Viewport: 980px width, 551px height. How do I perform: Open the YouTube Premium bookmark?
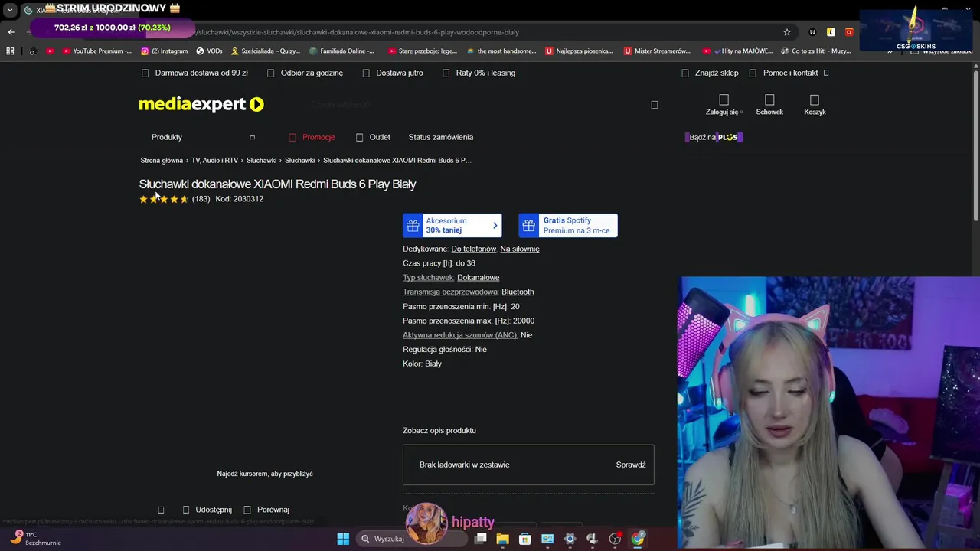[97, 51]
